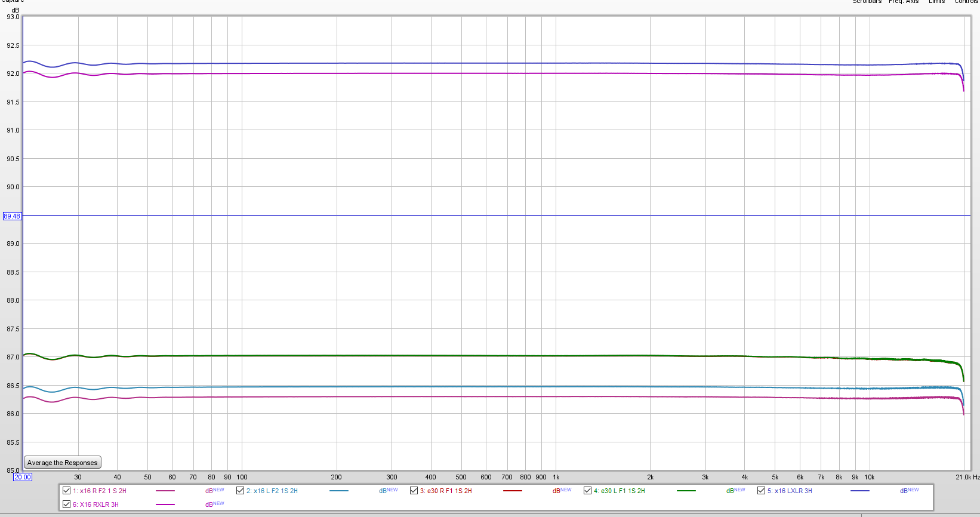
Task: Open the Controls panel at top
Action: pos(966,2)
